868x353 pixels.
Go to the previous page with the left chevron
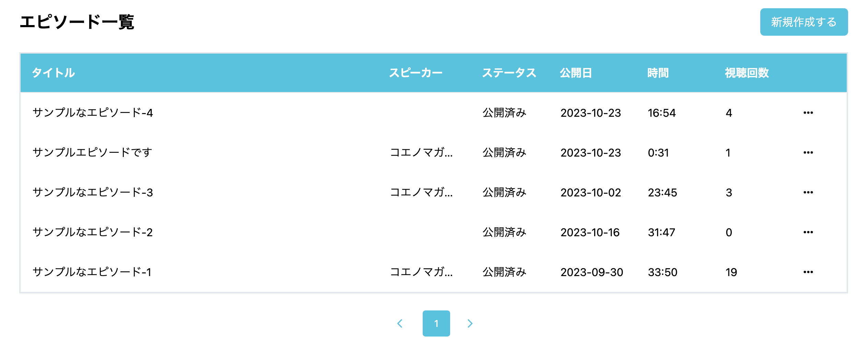tap(400, 323)
